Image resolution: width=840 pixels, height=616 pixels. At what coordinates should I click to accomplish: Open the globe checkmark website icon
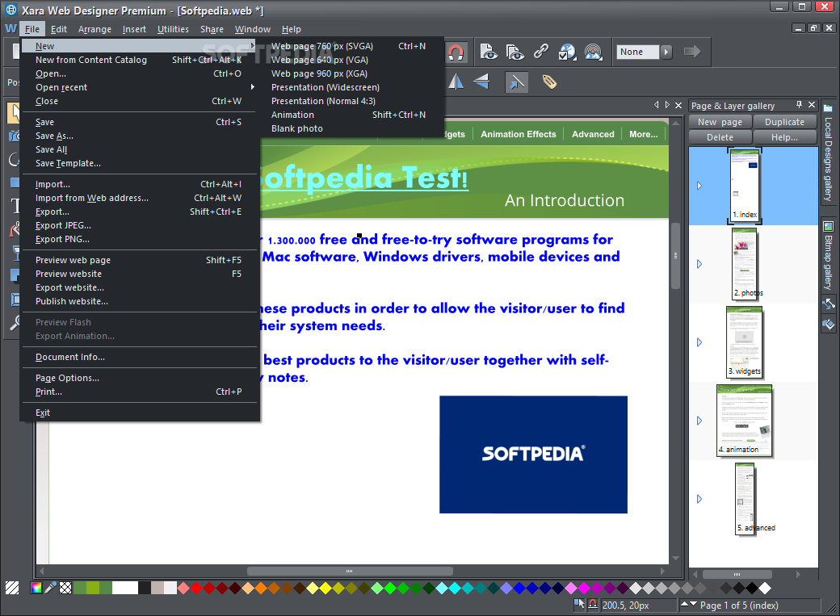tap(567, 52)
